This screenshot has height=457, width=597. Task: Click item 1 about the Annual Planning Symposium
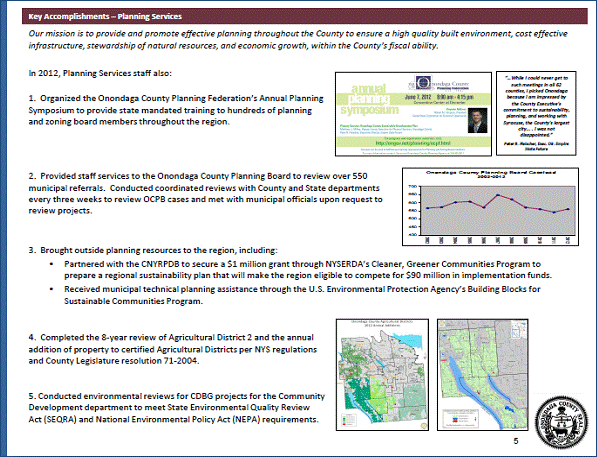(x=176, y=110)
